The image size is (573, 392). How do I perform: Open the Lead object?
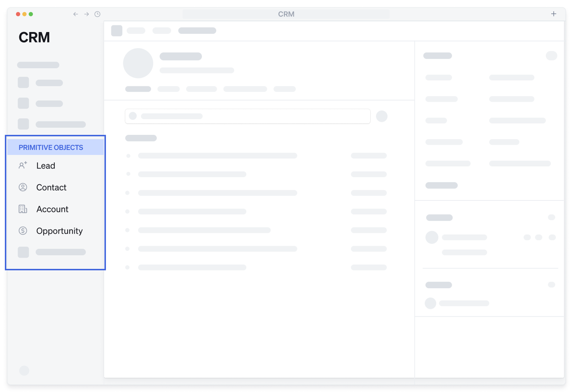pyautogui.click(x=46, y=166)
